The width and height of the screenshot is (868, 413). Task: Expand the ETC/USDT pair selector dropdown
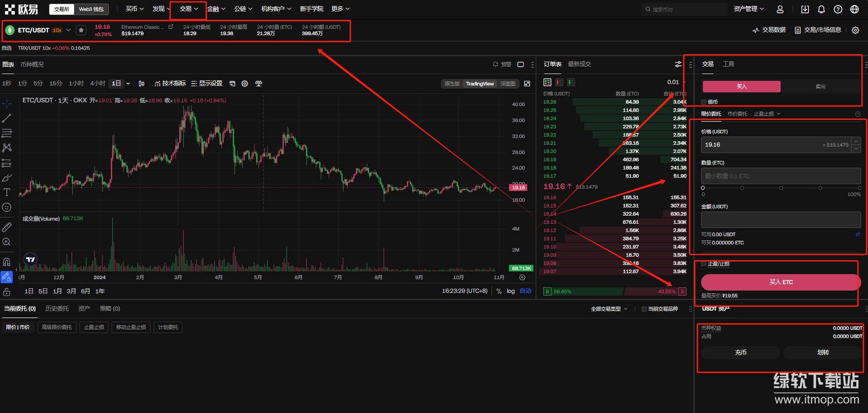[x=69, y=30]
